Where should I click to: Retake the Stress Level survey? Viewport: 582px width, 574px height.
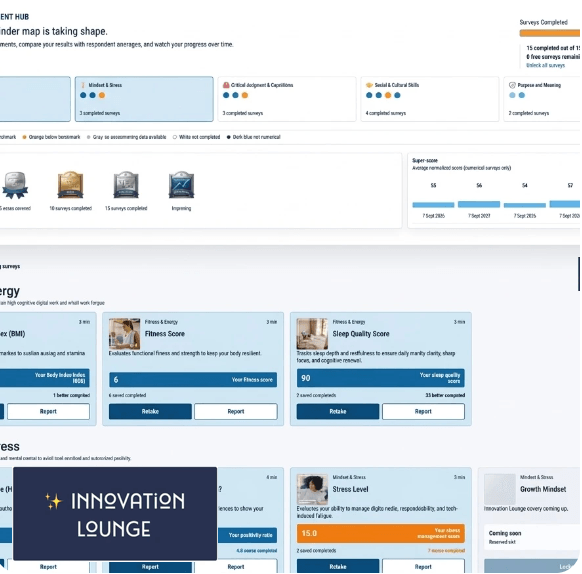pyautogui.click(x=338, y=567)
